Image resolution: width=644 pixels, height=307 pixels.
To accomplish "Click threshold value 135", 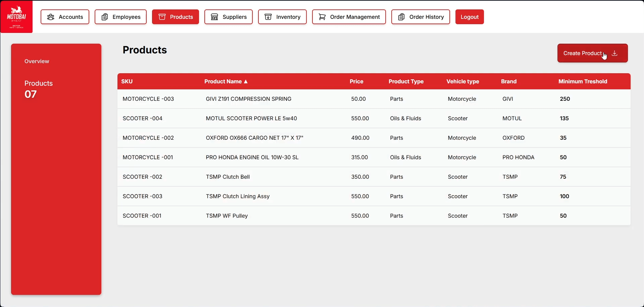I will point(564,118).
